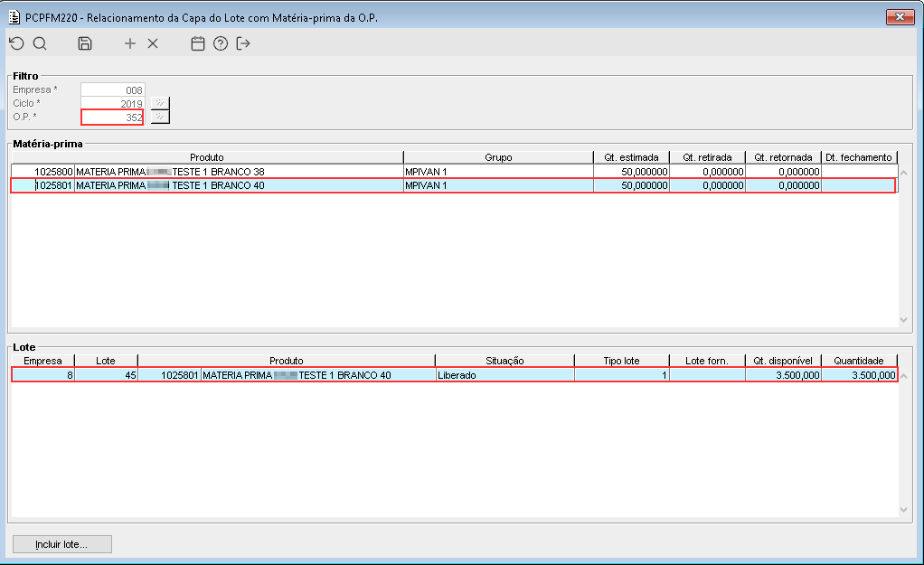Viewport: 924px width, 565px height.
Task: Click the Qt. retornada column header
Action: click(783, 157)
